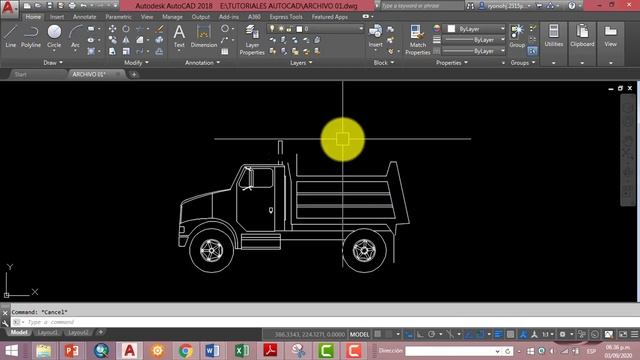Toggle Polar tracking in status bar
The height and width of the screenshot is (360, 640).
pos(431,334)
